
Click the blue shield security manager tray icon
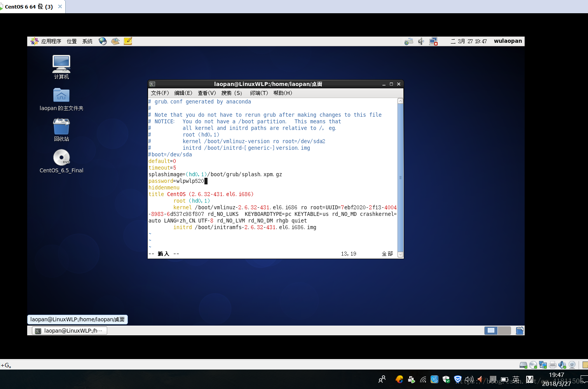[x=458, y=379]
